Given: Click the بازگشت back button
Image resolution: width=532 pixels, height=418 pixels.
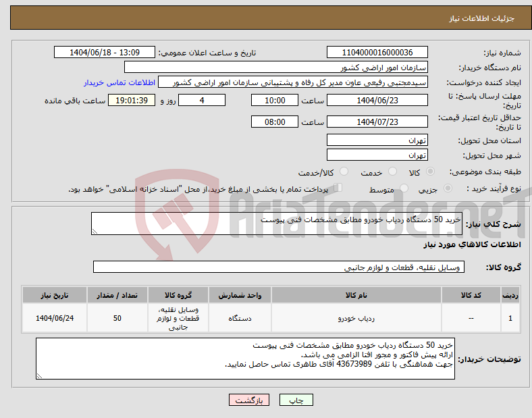Looking at the screenshot, I should (249, 400).
